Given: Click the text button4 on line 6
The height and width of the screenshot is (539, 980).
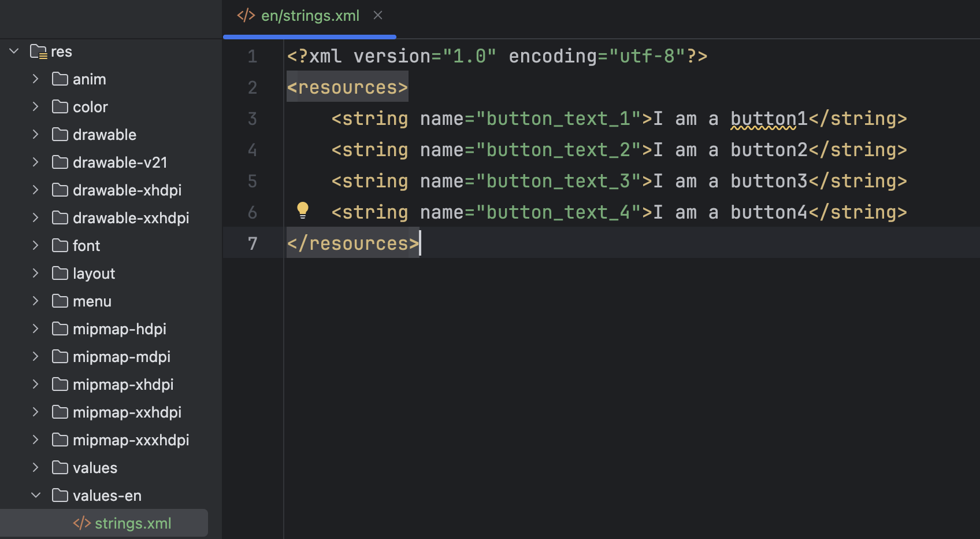Looking at the screenshot, I should click(769, 212).
